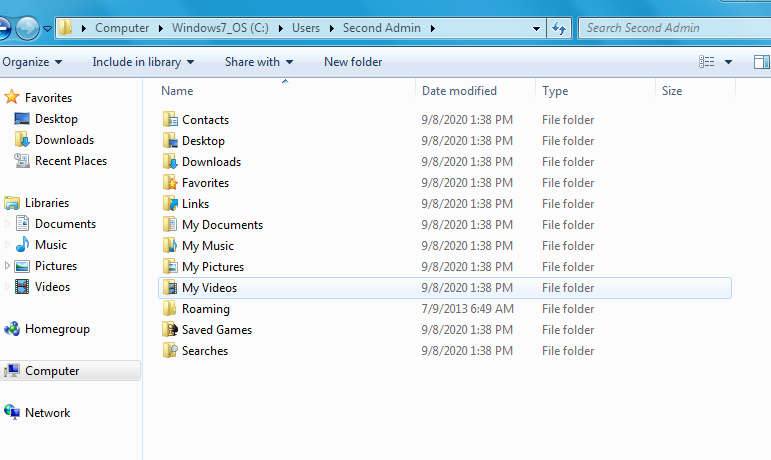Open the address bar history dropdown
Viewport: 771px width, 460px height.
click(x=536, y=29)
